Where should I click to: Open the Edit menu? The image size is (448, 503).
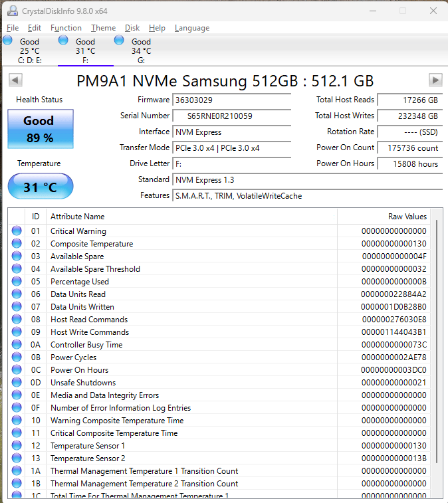pyautogui.click(x=35, y=28)
